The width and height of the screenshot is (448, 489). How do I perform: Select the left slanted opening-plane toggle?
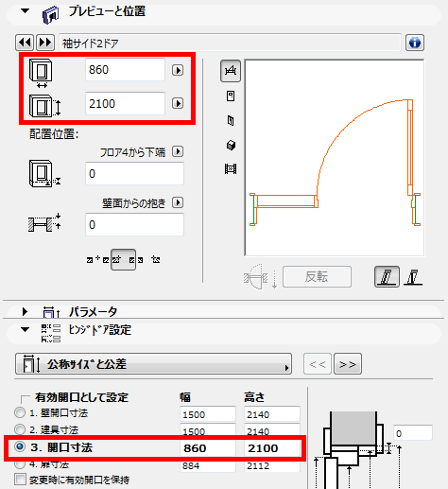point(387,276)
